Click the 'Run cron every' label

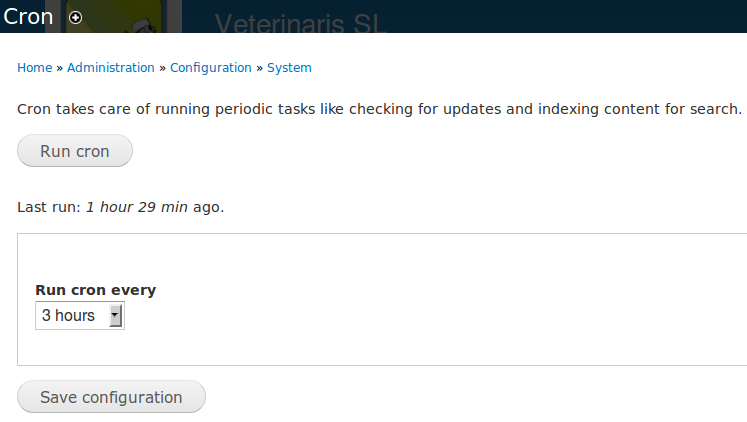[95, 290]
